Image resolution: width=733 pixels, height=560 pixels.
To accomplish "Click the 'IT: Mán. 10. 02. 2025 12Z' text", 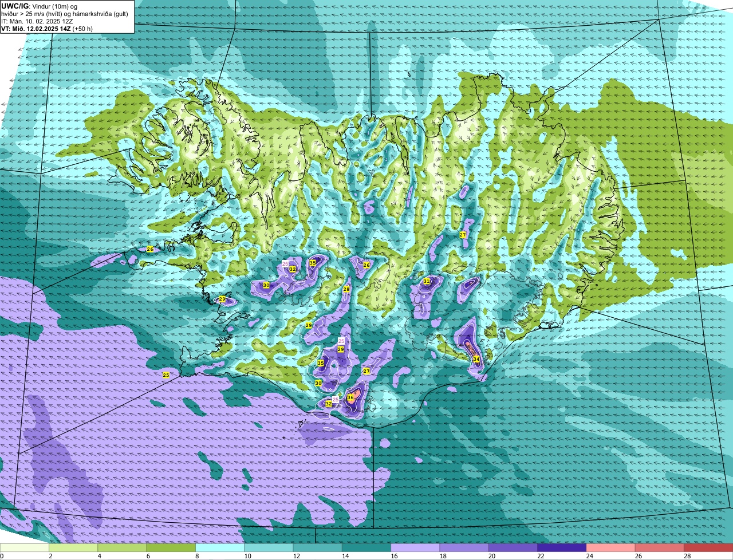I will click(x=38, y=21).
